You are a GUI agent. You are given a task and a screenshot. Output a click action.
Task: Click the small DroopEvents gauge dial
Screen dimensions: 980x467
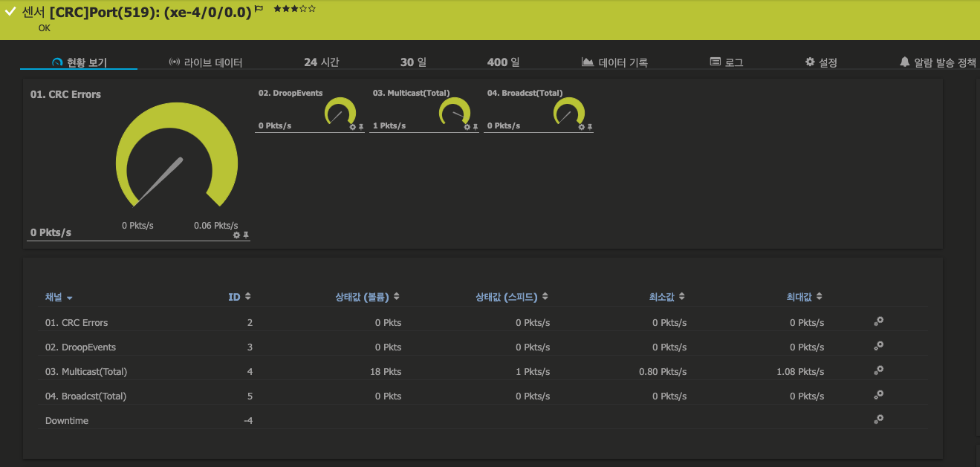341,111
